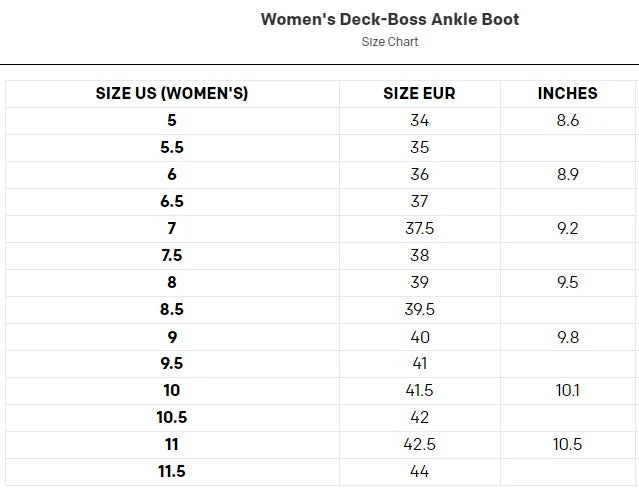Click EUR size 37.5 cell
639x499 pixels.
[x=419, y=228]
